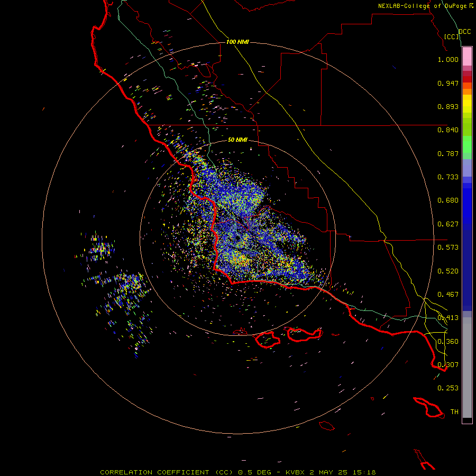Image resolution: width=476 pixels, height=476 pixels.
Task: Click the [CC] product label
Action: point(452,36)
